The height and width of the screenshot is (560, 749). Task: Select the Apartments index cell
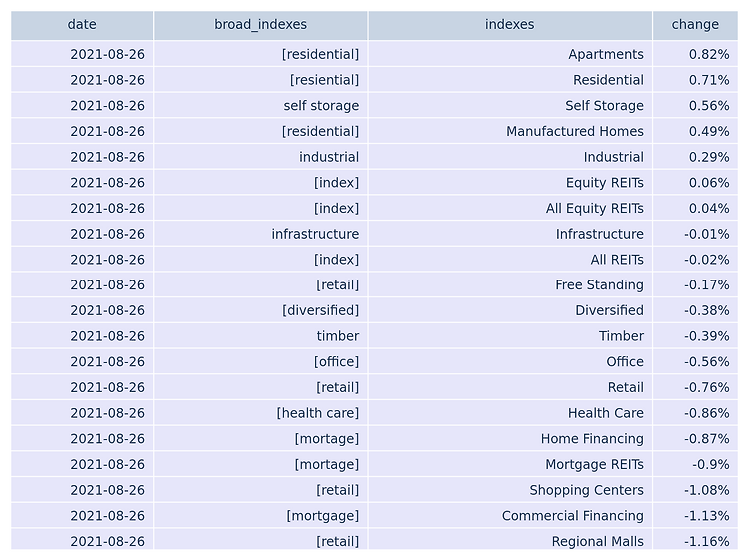pyautogui.click(x=509, y=54)
